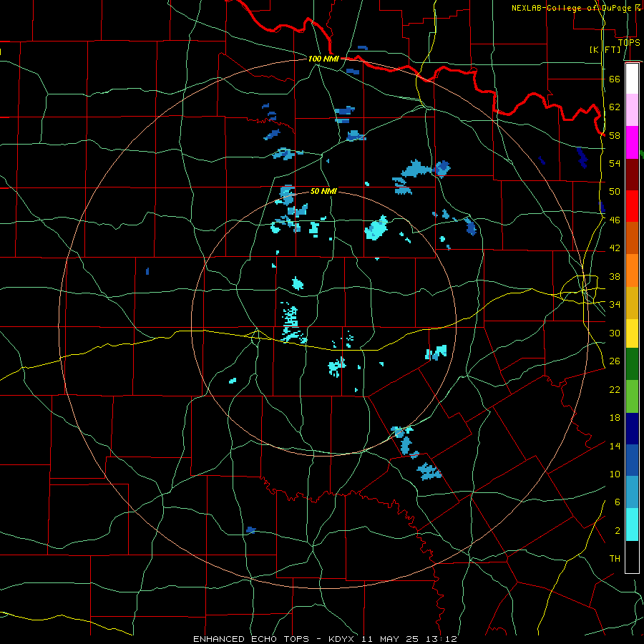Click the light pink legend color swatch
This screenshot has height=644, width=644.
pos(632,109)
